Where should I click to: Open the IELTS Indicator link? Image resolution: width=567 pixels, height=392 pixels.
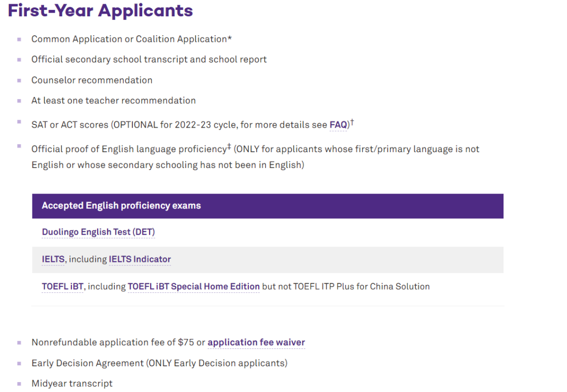point(140,259)
